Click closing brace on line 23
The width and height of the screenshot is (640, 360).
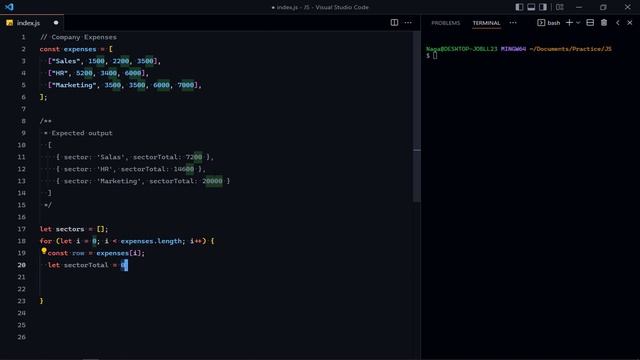coord(41,301)
